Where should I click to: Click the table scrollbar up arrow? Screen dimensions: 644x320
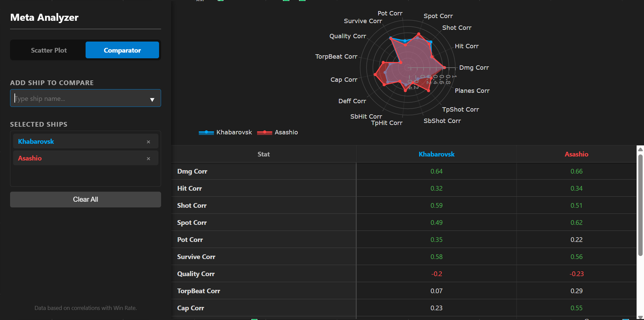point(640,149)
